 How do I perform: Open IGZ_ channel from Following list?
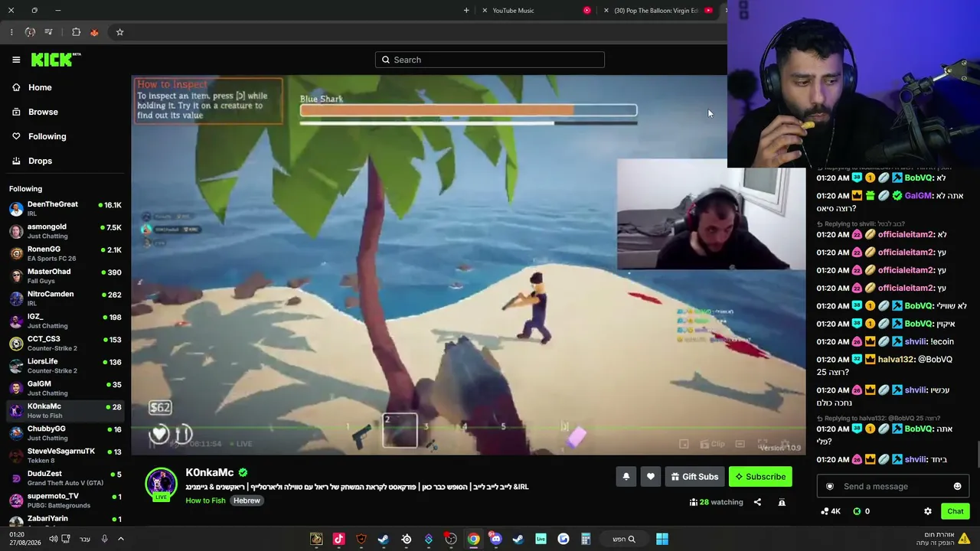[x=65, y=321]
